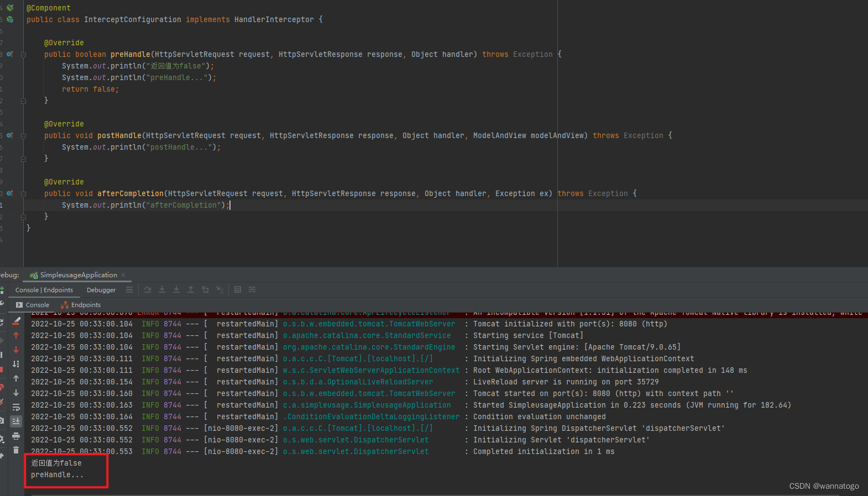The width and height of the screenshot is (868, 496).
Task: Click the postHandle method name in the code
Action: click(x=119, y=135)
